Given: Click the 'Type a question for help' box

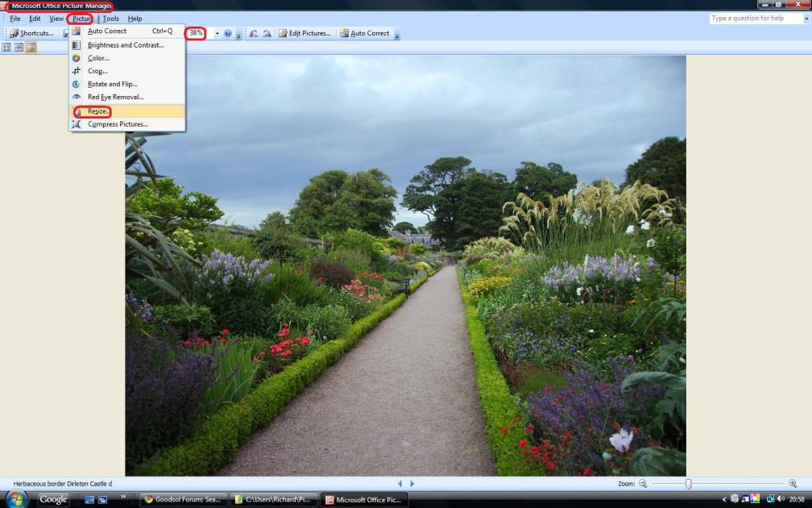Looking at the screenshot, I should coord(756,18).
